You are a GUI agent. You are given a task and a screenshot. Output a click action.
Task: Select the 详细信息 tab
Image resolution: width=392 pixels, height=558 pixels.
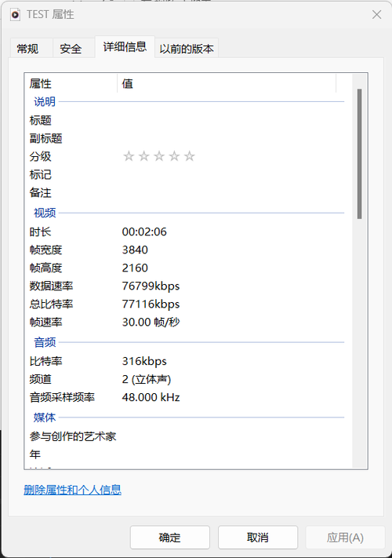click(x=125, y=46)
